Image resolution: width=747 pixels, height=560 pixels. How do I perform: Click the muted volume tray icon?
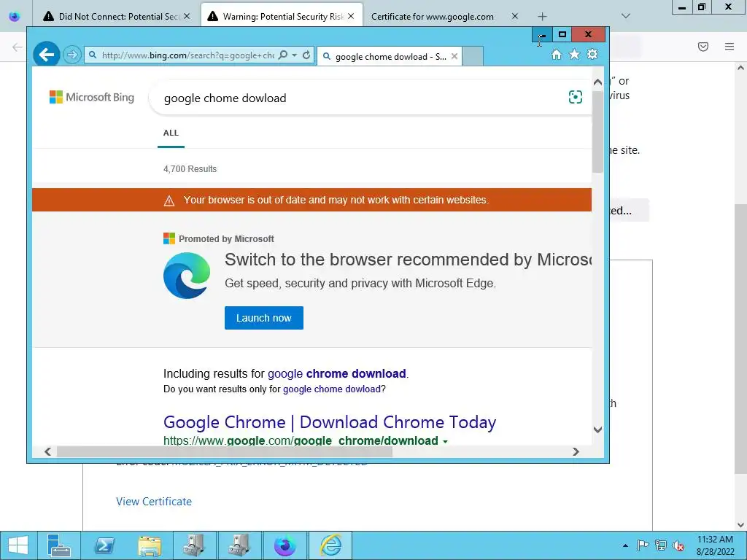point(678,545)
